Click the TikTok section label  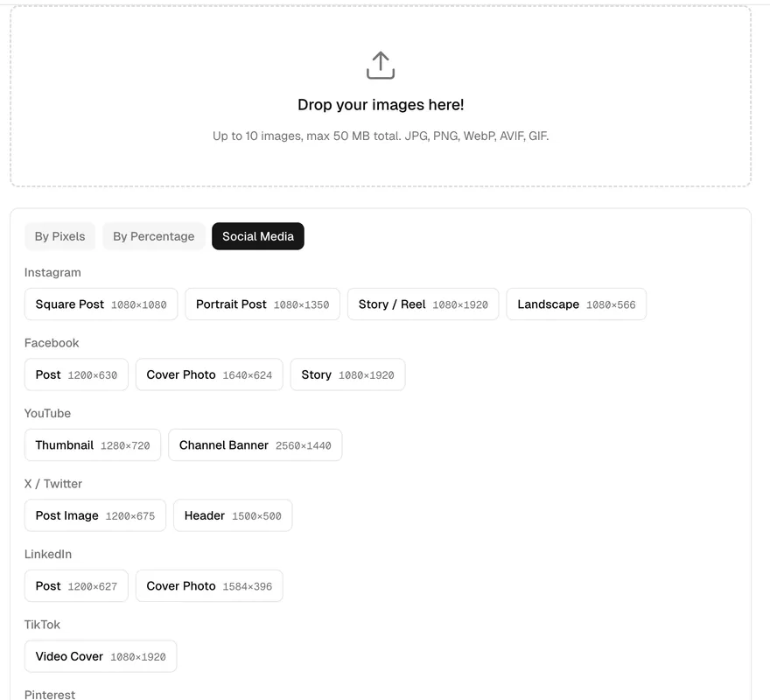[x=42, y=625]
